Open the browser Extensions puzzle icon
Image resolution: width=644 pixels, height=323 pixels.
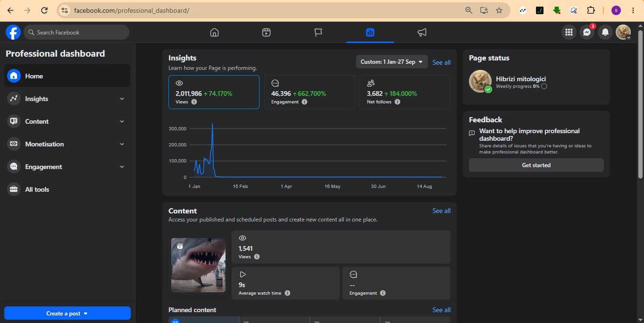click(x=590, y=10)
